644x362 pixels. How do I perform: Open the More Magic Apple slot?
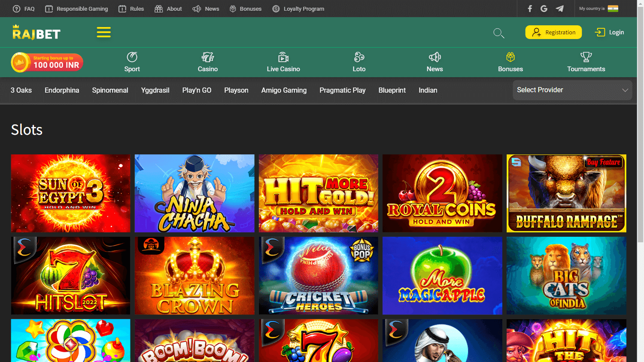click(442, 276)
